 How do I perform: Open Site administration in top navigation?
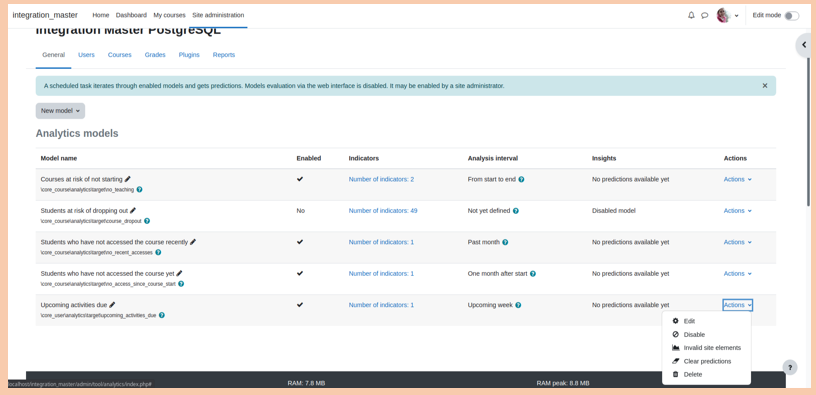tap(218, 15)
